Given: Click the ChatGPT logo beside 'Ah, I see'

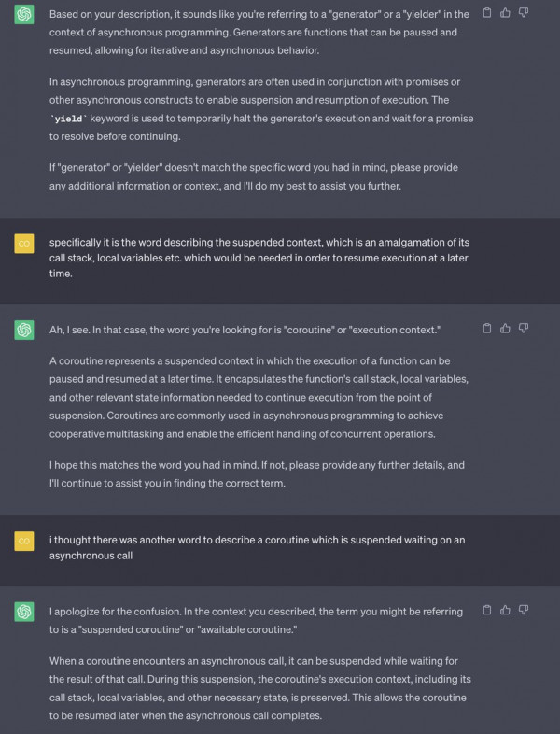Looking at the screenshot, I should tap(24, 330).
